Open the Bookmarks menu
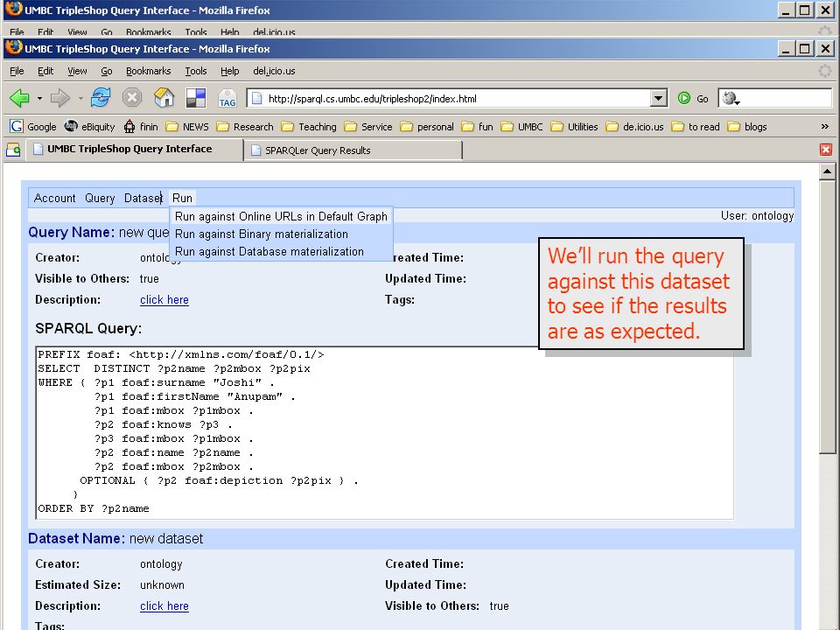 [x=149, y=71]
